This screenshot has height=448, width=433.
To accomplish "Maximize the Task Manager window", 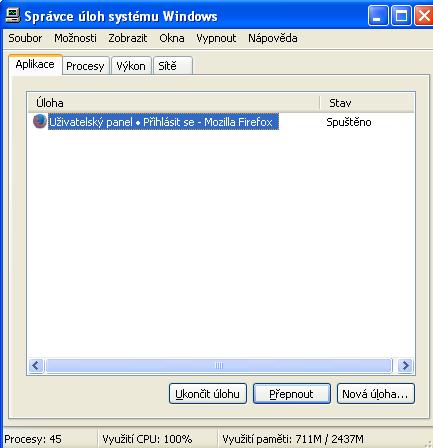I will pyautogui.click(x=401, y=16).
